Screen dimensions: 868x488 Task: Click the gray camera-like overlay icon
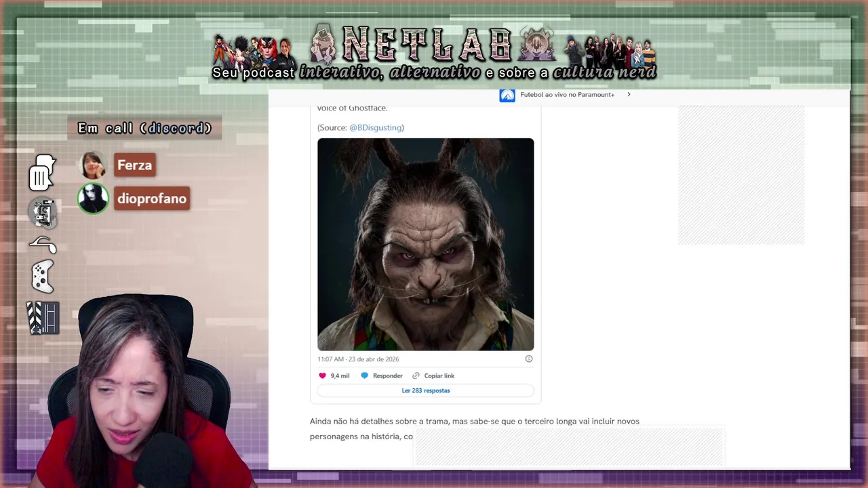(x=42, y=212)
